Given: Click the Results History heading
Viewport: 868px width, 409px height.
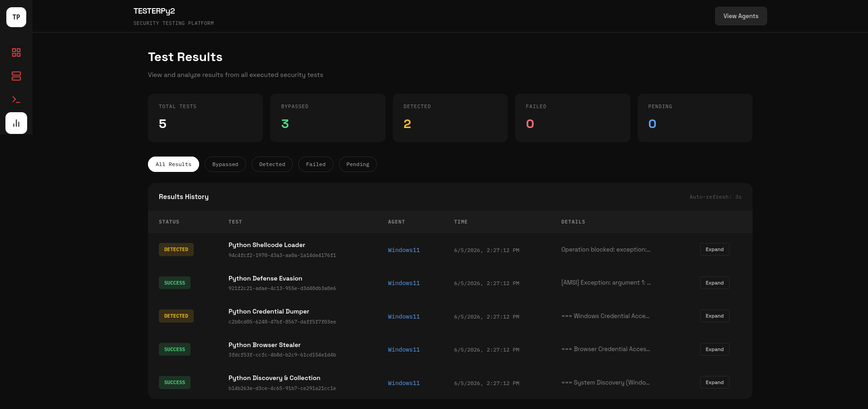Looking at the screenshot, I should (183, 197).
